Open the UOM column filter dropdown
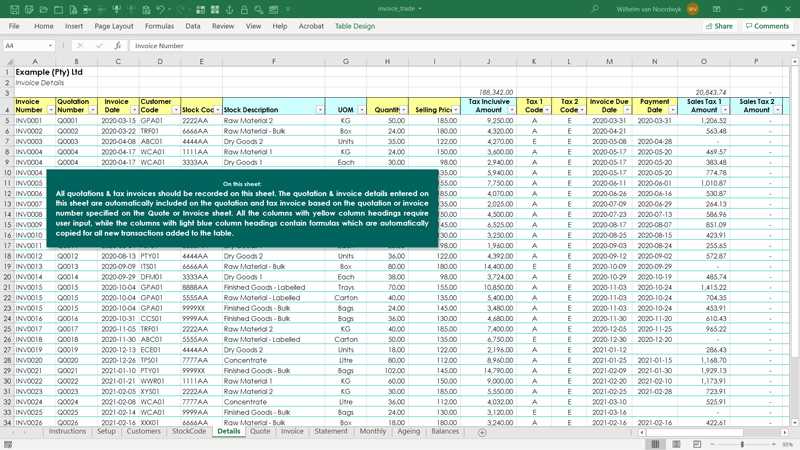800x450 pixels. pyautogui.click(x=362, y=110)
